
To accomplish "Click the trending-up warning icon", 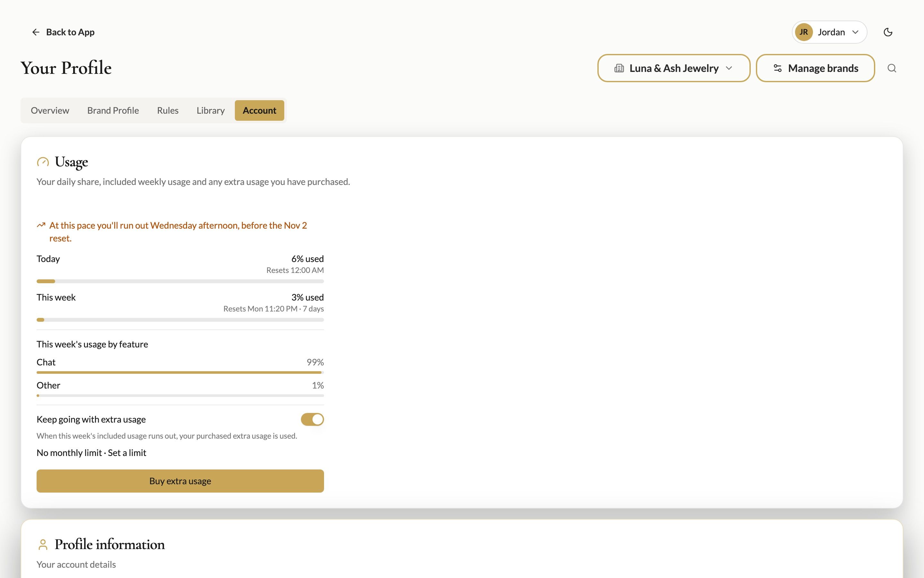I will click(x=41, y=225).
